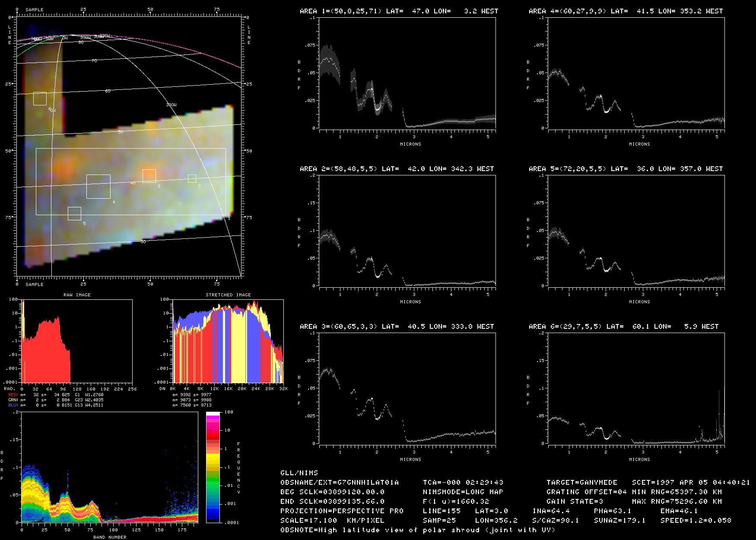Select the Area 4 box on the map
Image resolution: width=756 pixels, height=540 pixels.
(98, 187)
